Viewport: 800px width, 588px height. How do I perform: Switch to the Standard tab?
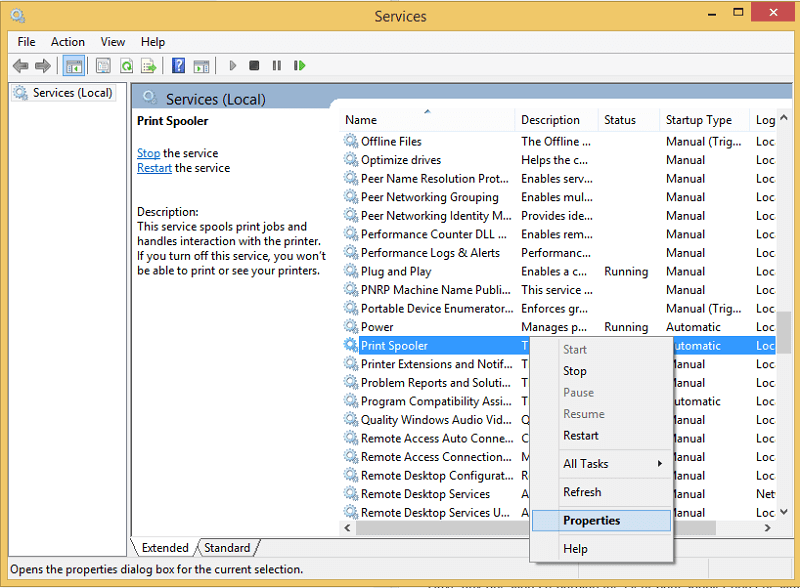point(228,548)
